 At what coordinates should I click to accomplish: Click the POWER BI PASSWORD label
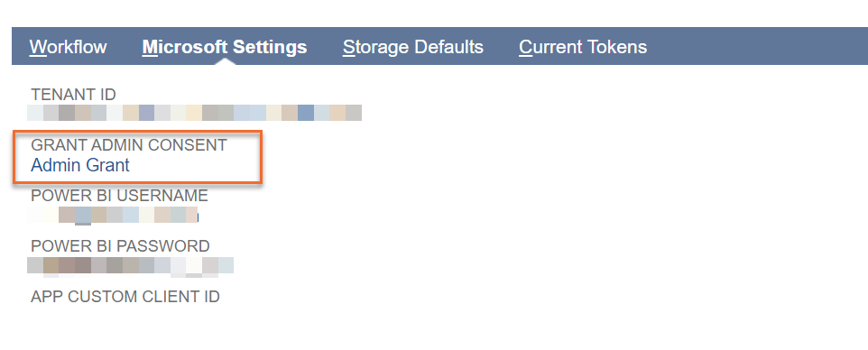pyautogui.click(x=120, y=246)
